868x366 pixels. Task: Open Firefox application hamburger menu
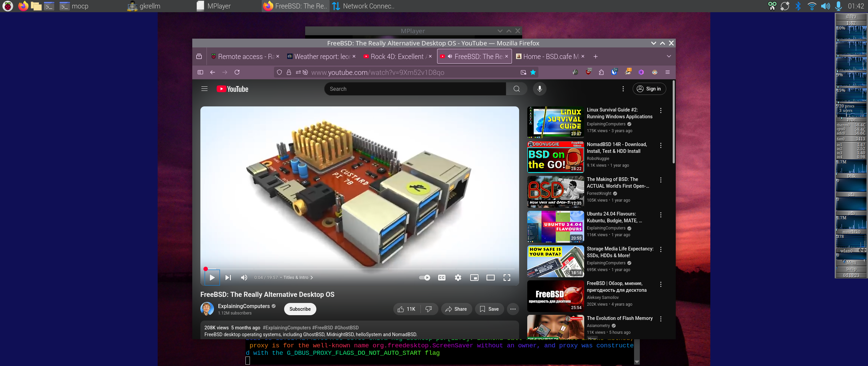pos(668,72)
